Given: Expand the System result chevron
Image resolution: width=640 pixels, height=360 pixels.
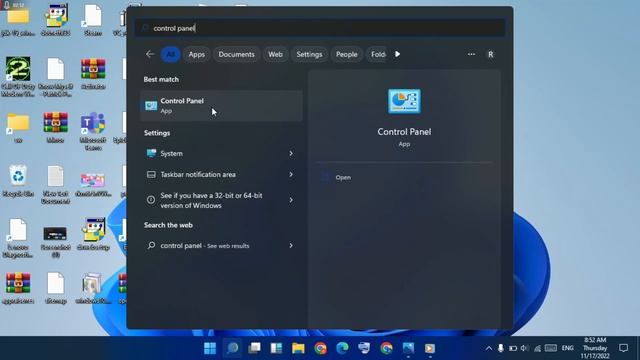Looking at the screenshot, I should click(x=291, y=153).
